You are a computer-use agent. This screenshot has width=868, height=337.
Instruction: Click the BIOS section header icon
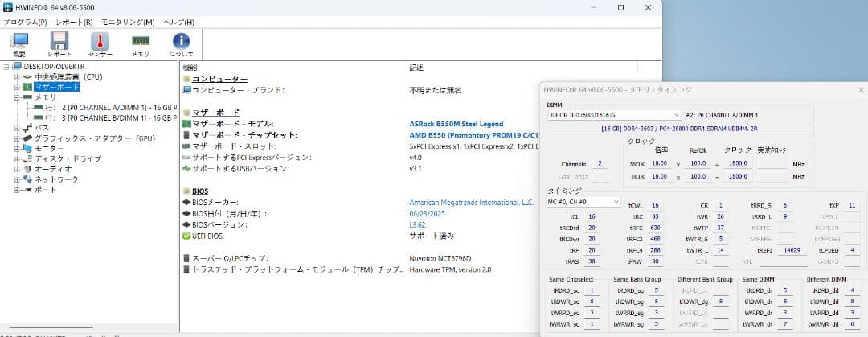click(186, 191)
